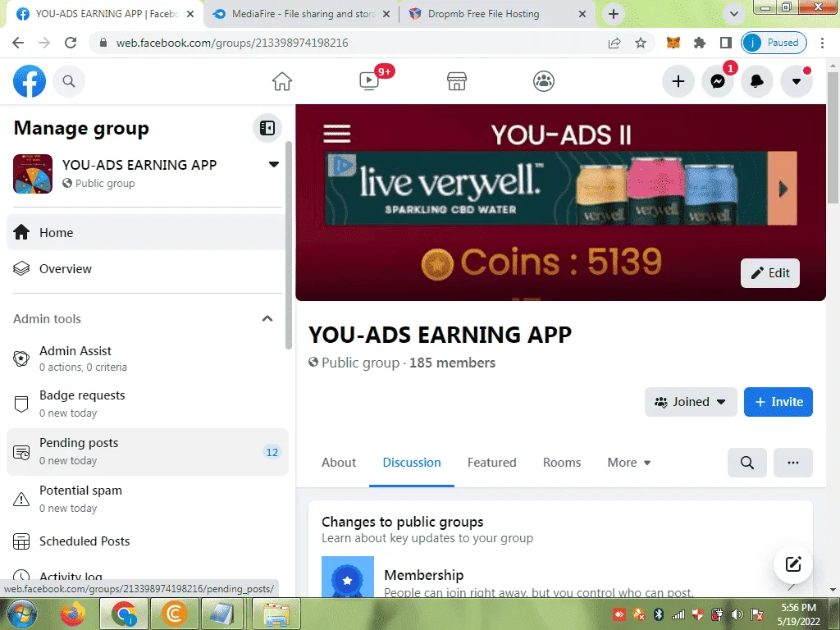Screen dimensions: 840x630
Task: Open Potential spam
Action: [x=146, y=499]
